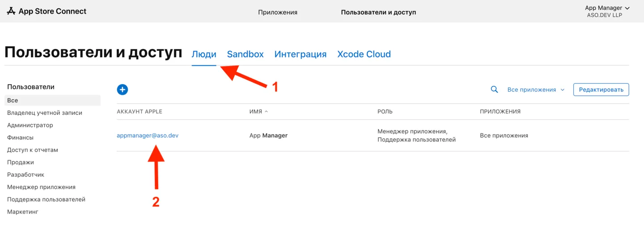Select the Маркетинг sidebar filter
The image size is (644, 236).
pos(22,212)
